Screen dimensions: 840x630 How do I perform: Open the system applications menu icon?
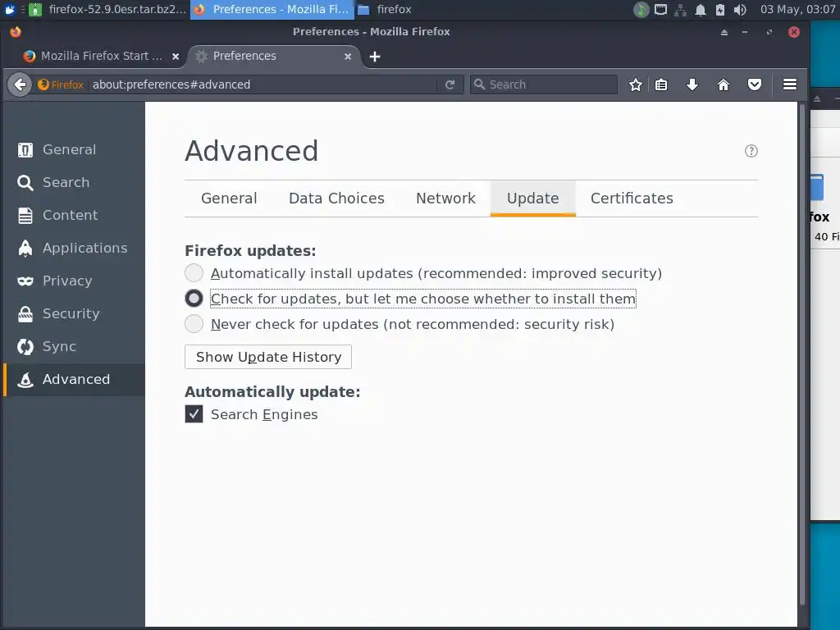coord(10,10)
